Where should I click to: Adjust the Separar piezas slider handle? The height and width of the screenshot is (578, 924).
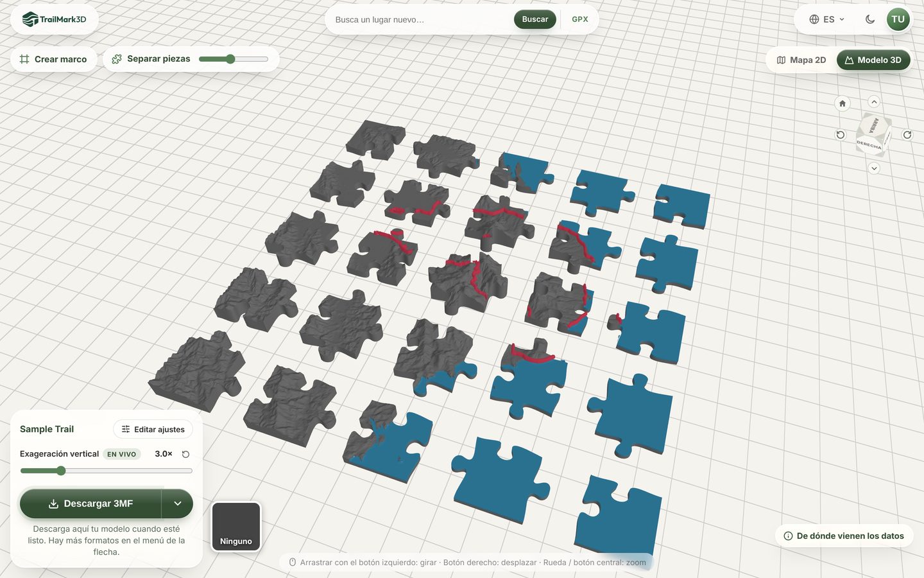click(x=230, y=59)
